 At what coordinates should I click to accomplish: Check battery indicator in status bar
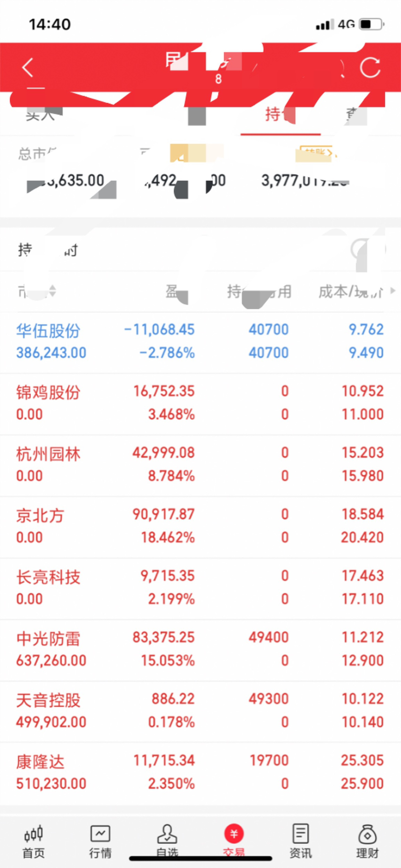pos(372,24)
